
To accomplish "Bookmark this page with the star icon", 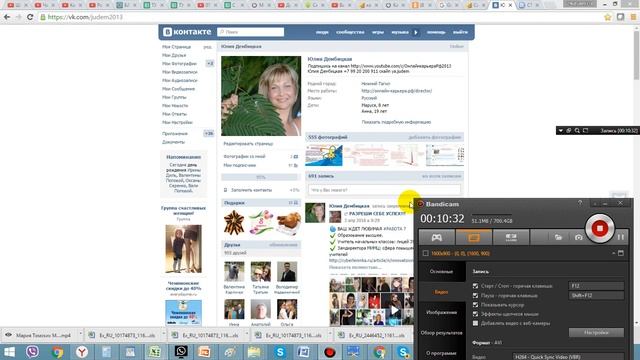I will tap(608, 17).
